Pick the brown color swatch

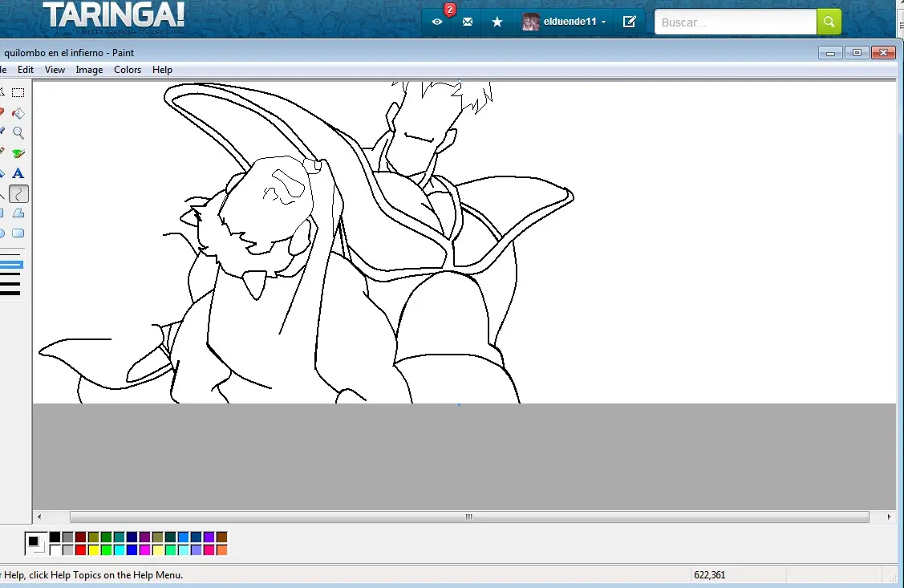pos(222,537)
